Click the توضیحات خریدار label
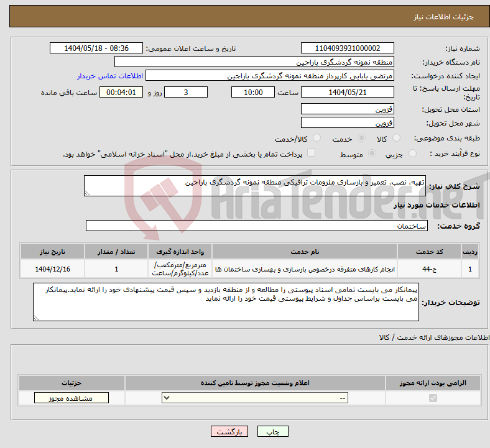 coord(451,302)
